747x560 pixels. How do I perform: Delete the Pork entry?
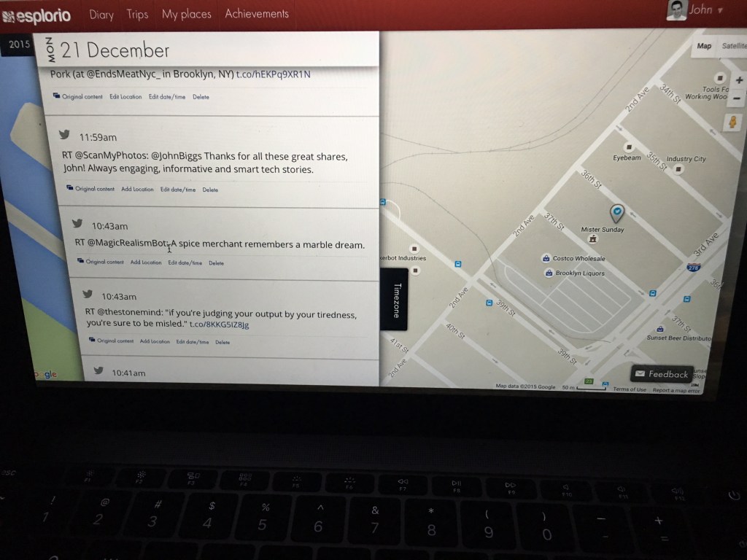(x=201, y=97)
